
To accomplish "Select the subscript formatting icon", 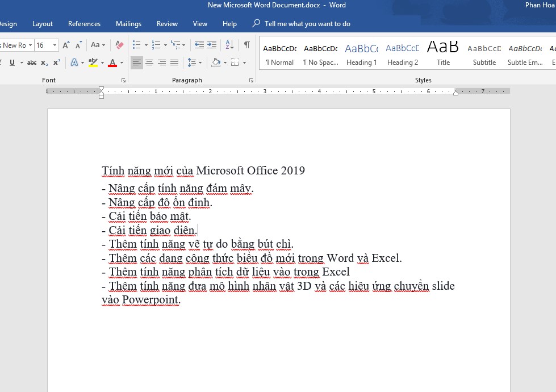I will pyautogui.click(x=44, y=62).
